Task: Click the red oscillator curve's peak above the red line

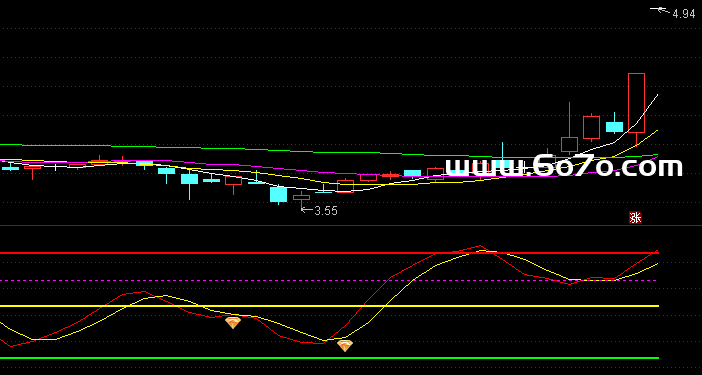Action: 480,246
